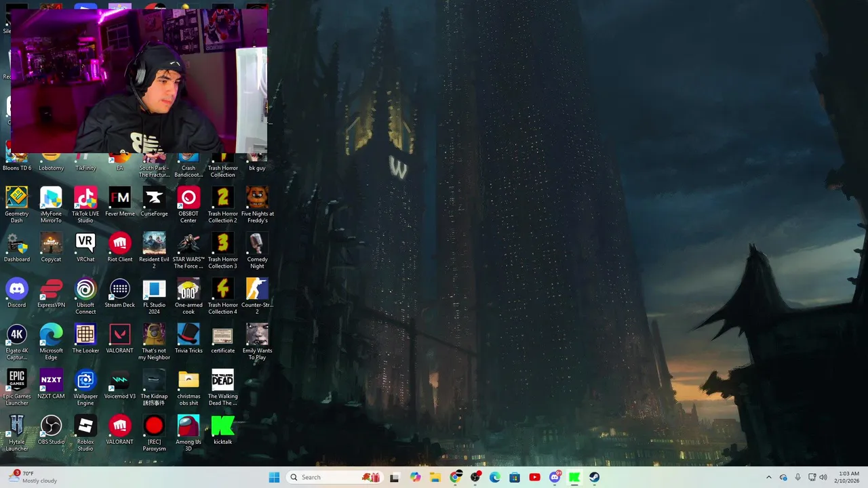This screenshot has height=488, width=868.
Task: Select The Looker desktop icon
Action: pyautogui.click(x=85, y=338)
